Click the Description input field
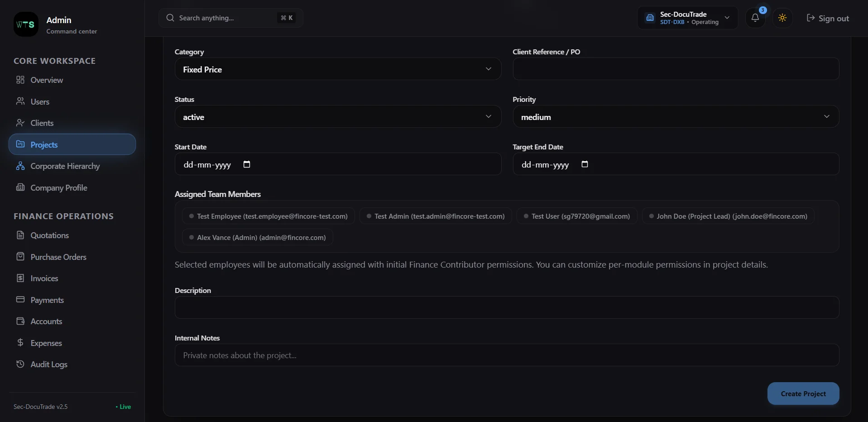Screen dimensions: 868x422 pos(507,307)
